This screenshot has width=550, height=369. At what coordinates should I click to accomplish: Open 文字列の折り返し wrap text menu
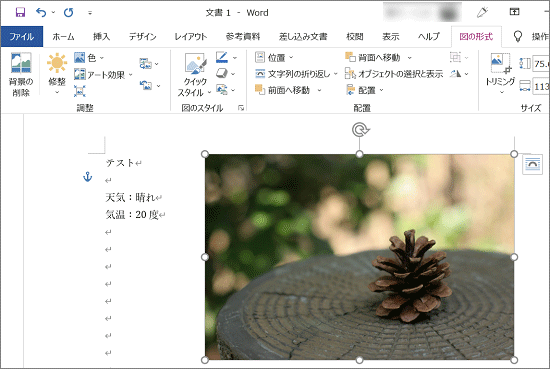pos(296,74)
